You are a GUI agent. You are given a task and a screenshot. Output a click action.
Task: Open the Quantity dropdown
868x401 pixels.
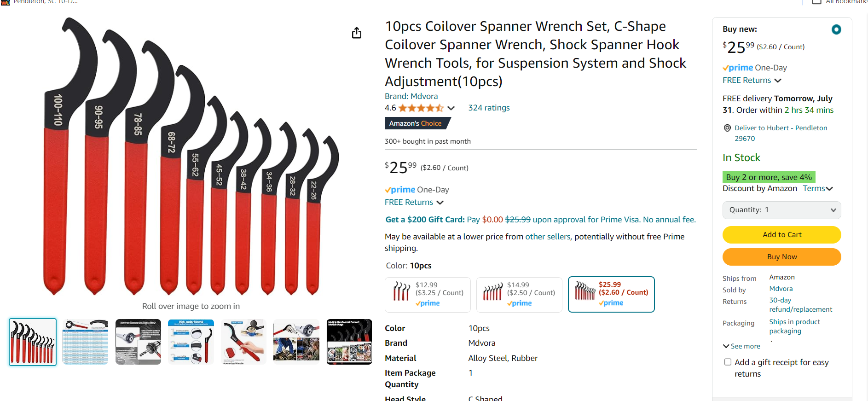(781, 210)
